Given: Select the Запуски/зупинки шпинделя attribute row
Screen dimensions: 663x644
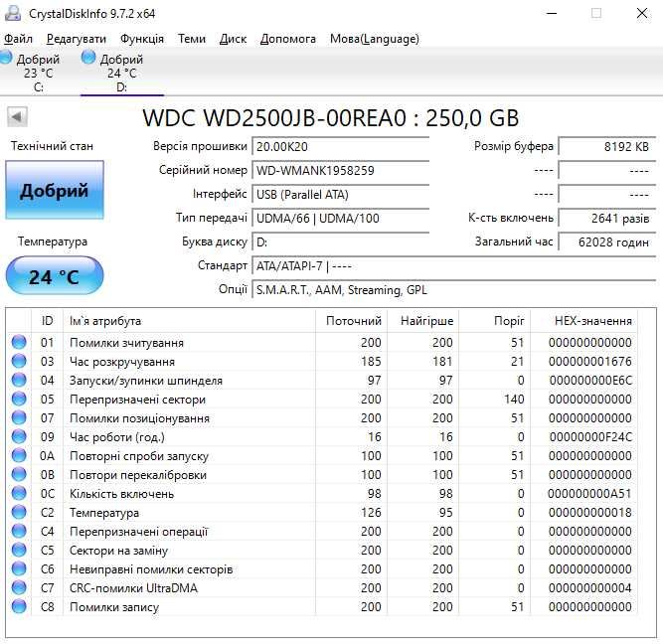Looking at the screenshot, I should 322,380.
